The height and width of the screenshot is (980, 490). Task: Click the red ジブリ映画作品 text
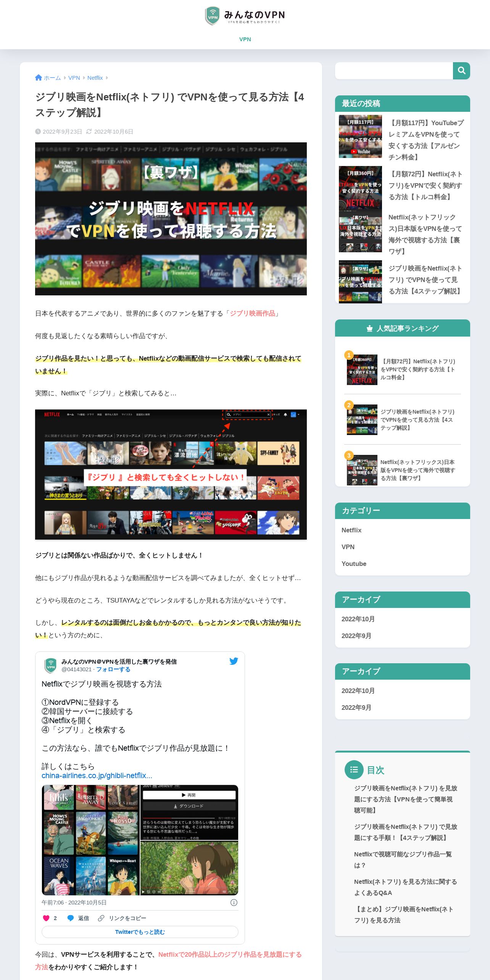click(252, 313)
